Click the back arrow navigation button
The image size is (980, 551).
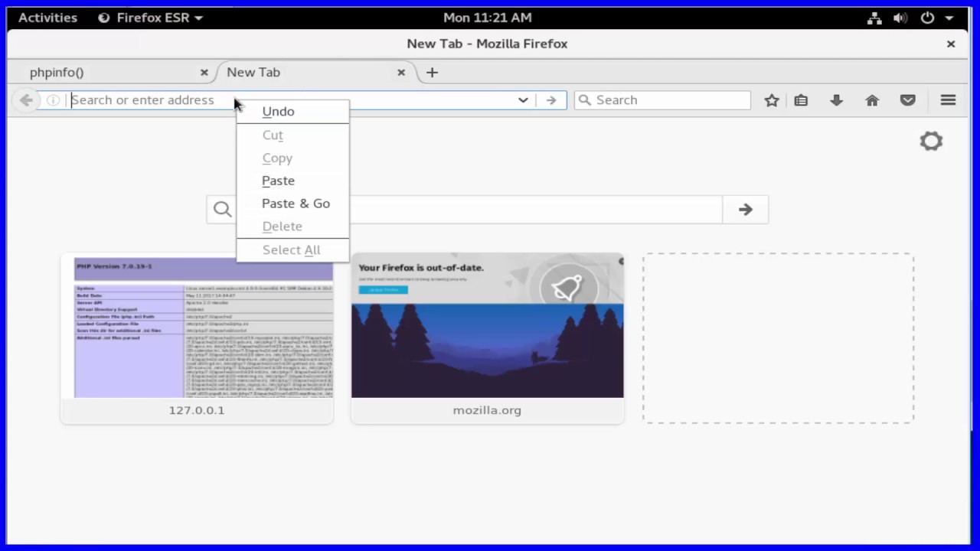tap(26, 100)
